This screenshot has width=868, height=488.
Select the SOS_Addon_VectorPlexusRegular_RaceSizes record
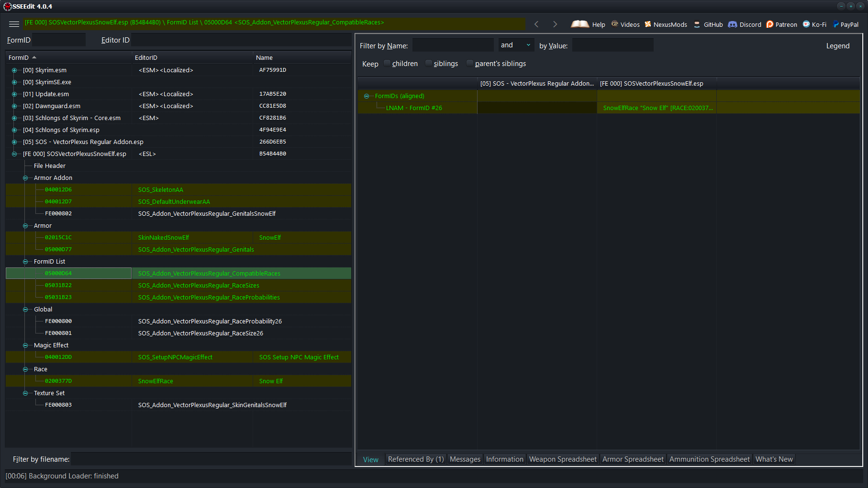coord(199,286)
